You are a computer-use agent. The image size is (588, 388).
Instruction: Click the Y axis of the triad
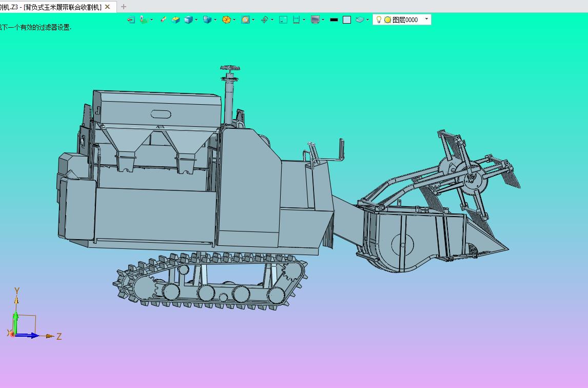click(16, 312)
